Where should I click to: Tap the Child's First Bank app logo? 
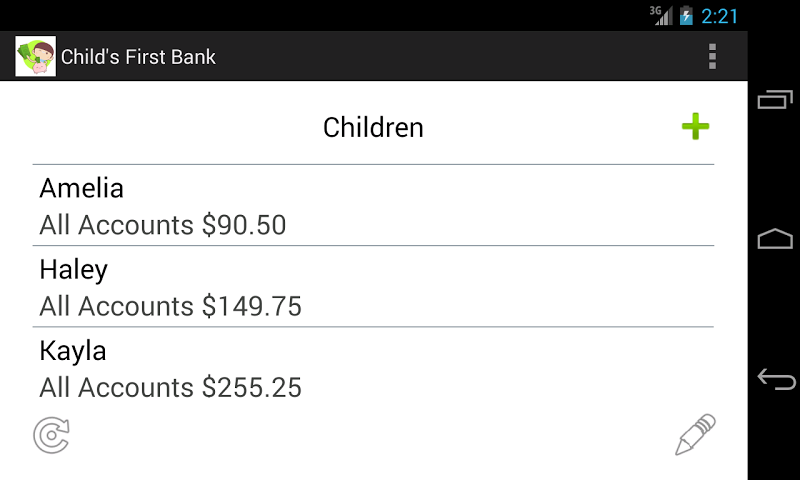[35, 56]
